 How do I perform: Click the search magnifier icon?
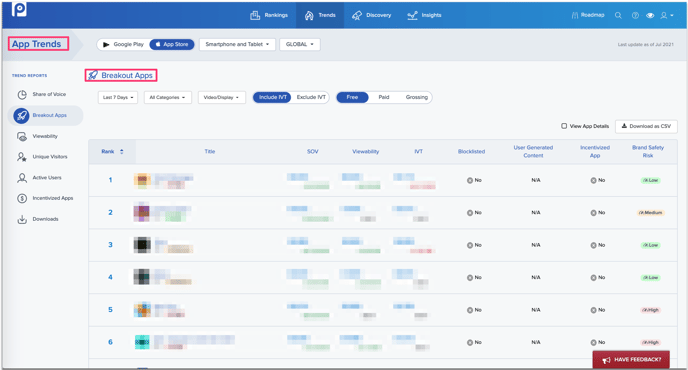[x=618, y=15]
